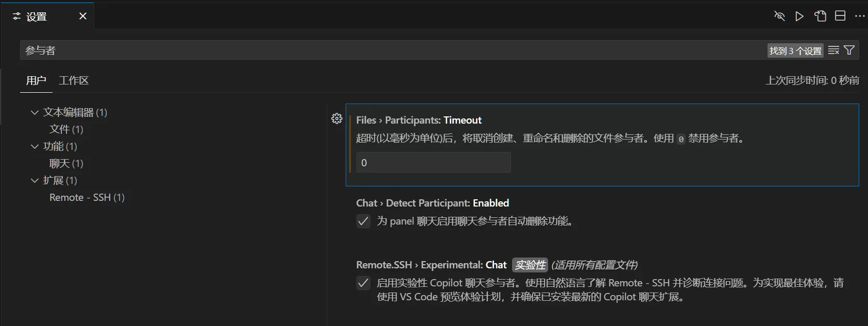Clear the settings search input icon
Viewport: 868px width, 326px height.
tap(833, 50)
